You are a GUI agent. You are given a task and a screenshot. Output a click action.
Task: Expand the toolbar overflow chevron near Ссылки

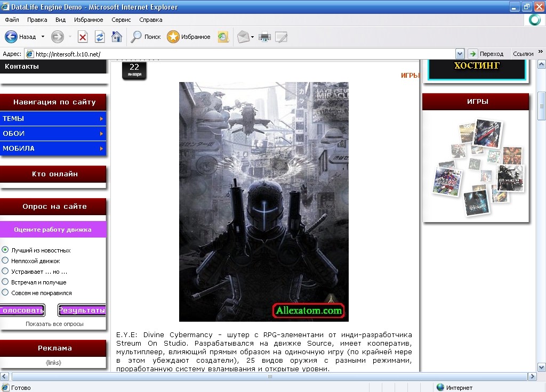pos(541,52)
